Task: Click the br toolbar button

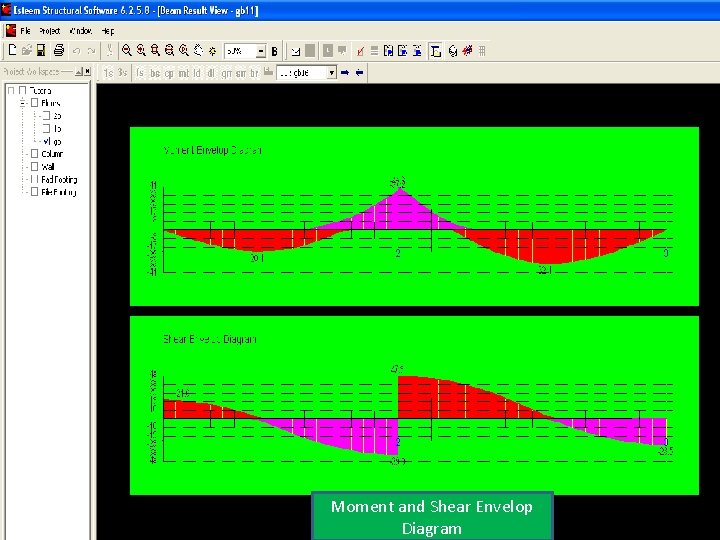Action: pyautogui.click(x=254, y=73)
